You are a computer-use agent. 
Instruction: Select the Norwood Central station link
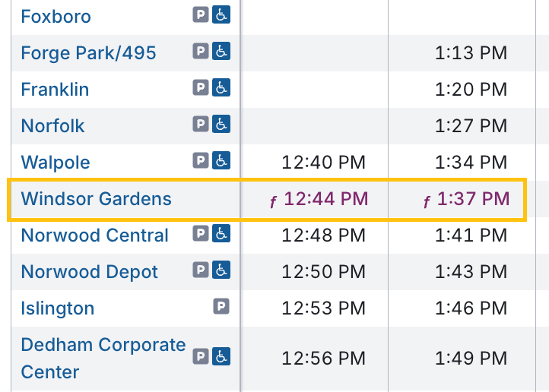coord(95,236)
